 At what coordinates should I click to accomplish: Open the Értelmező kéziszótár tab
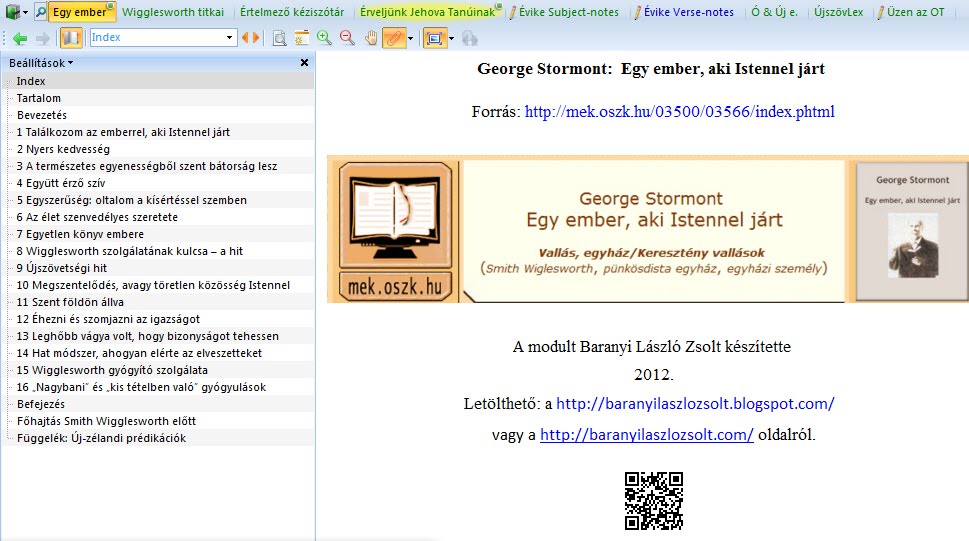292,12
